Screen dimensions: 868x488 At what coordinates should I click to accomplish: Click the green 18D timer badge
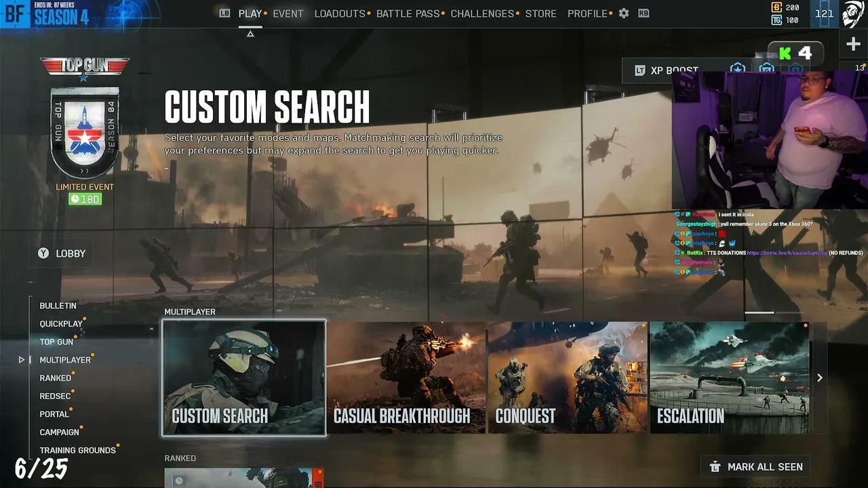pyautogui.click(x=85, y=199)
